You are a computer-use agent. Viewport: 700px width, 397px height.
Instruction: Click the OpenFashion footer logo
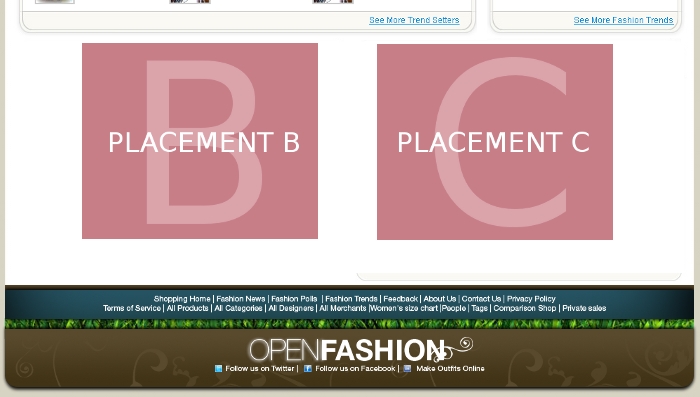point(360,350)
